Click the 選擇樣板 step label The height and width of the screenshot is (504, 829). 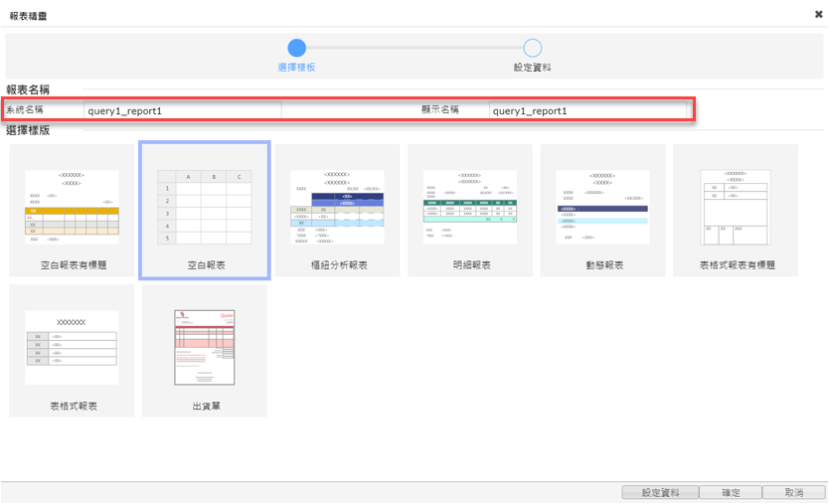click(296, 68)
